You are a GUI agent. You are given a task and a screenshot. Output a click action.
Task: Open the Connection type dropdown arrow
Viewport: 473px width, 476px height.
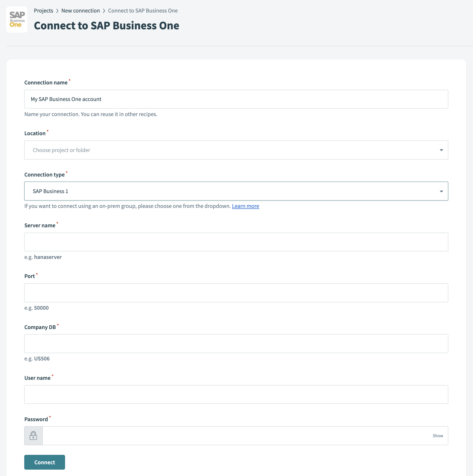[x=441, y=191]
